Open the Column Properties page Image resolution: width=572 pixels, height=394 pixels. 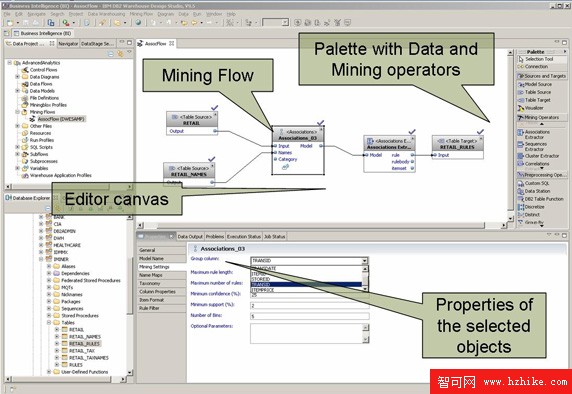point(162,292)
